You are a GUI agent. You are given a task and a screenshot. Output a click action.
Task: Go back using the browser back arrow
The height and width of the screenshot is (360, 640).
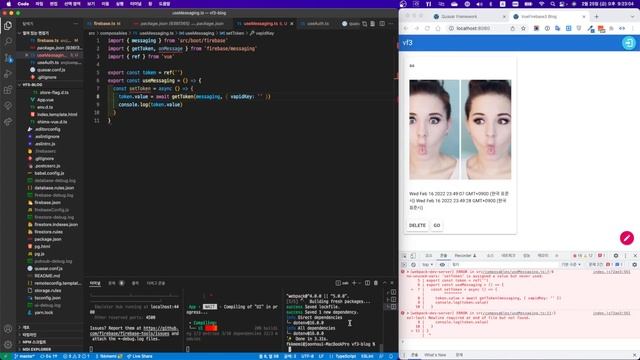(406, 29)
